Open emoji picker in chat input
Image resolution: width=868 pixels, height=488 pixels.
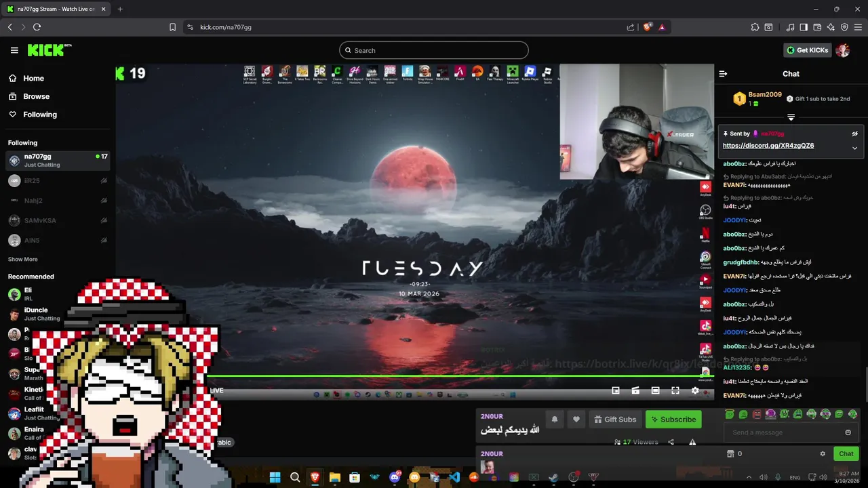[x=848, y=432]
